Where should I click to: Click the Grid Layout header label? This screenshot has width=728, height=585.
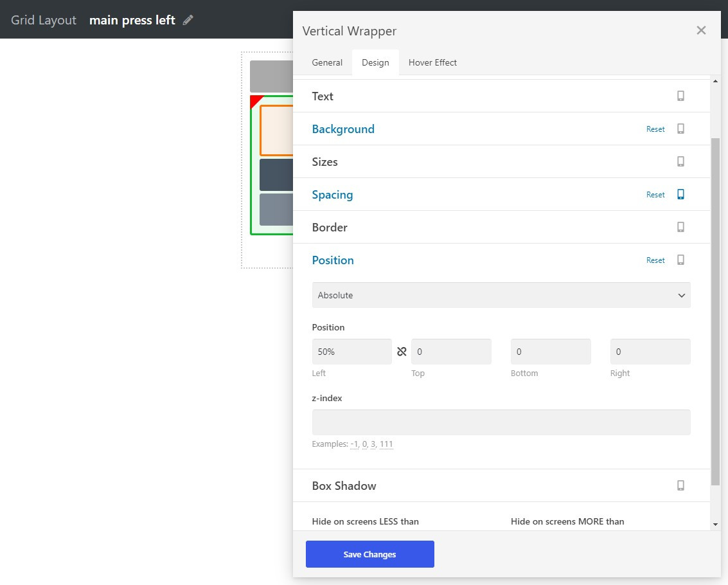pos(44,20)
